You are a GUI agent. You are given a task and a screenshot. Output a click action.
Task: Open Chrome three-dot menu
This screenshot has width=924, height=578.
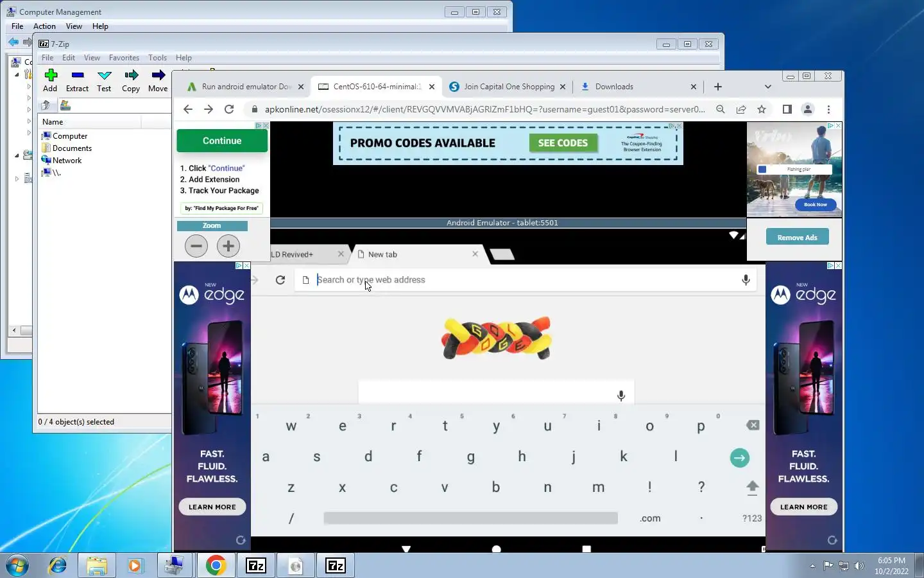tap(828, 109)
